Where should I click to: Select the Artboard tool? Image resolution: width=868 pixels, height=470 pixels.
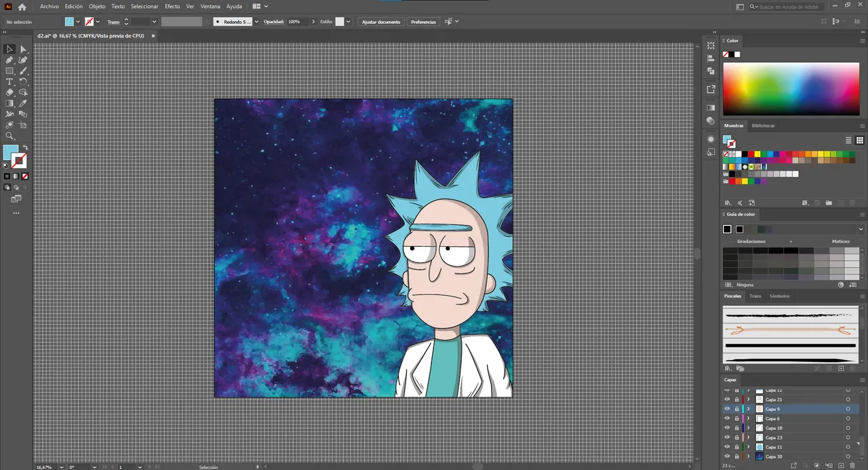click(x=23, y=125)
